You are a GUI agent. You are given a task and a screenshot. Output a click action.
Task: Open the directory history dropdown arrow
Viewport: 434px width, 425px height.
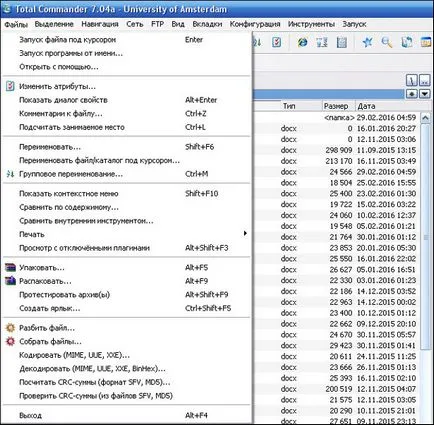click(x=425, y=94)
